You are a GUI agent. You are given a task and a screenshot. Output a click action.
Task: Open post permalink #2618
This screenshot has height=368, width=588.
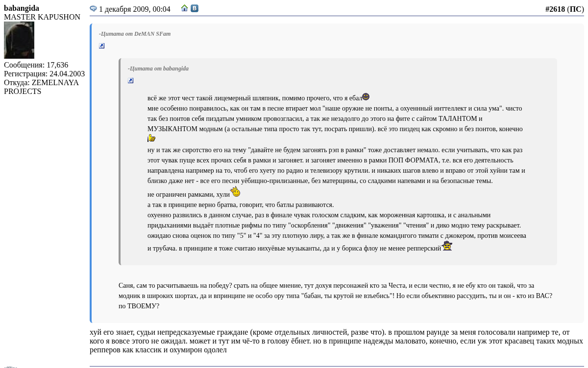click(555, 9)
